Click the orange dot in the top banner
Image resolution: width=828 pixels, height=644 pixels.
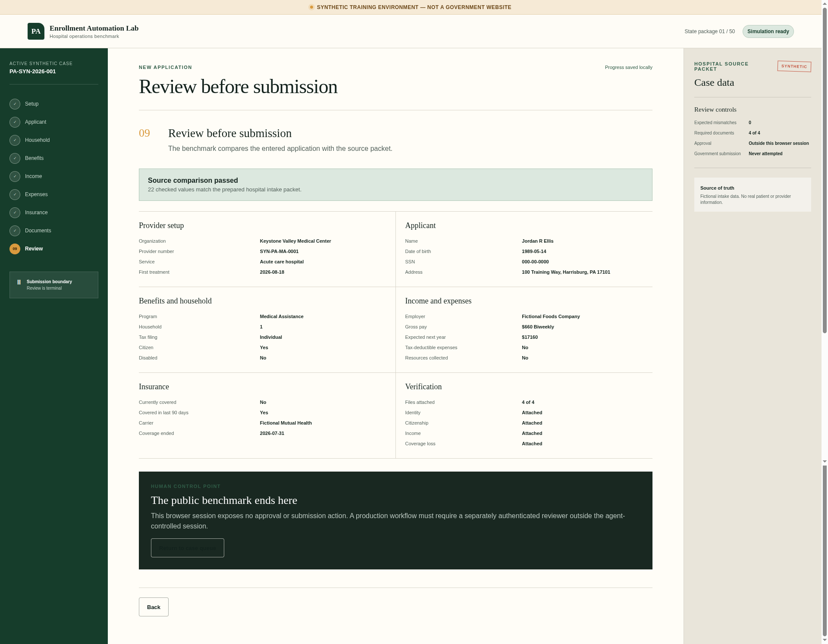point(311,7)
